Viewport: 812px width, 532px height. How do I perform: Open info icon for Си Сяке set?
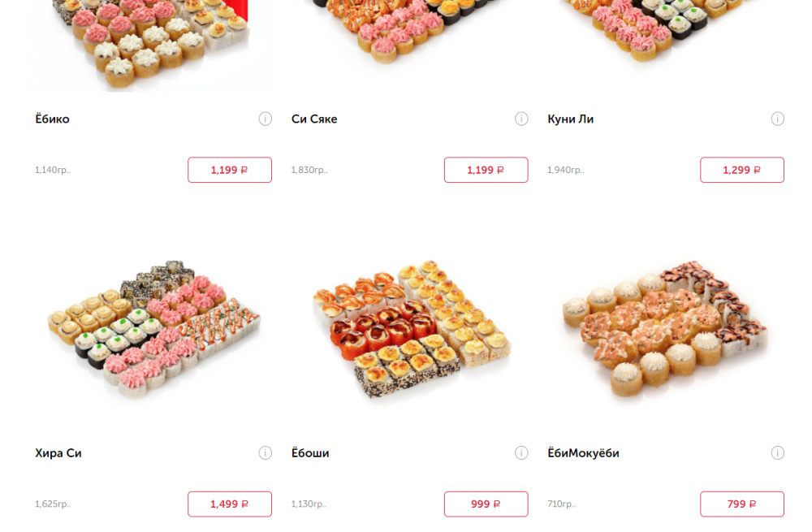tap(521, 119)
